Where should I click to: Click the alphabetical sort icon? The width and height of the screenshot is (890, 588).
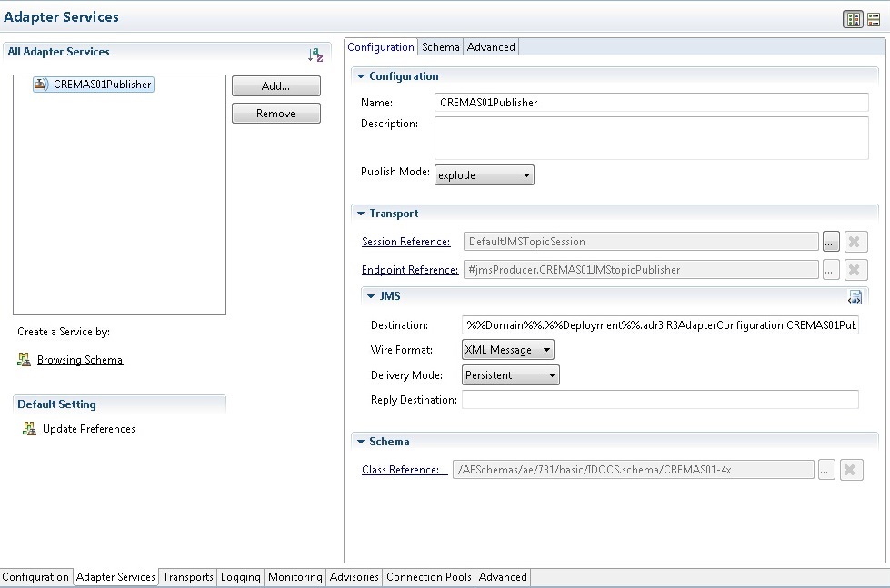pos(315,55)
